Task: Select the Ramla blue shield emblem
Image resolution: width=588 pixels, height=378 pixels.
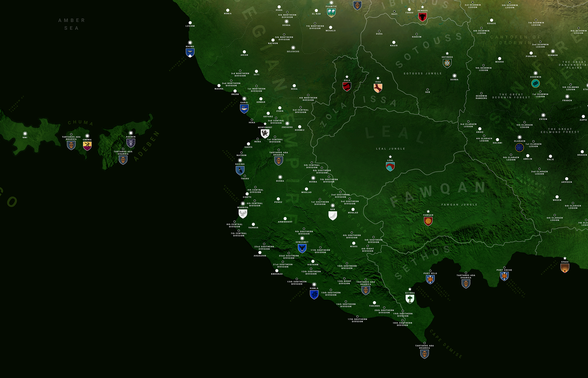Action: tap(314, 294)
